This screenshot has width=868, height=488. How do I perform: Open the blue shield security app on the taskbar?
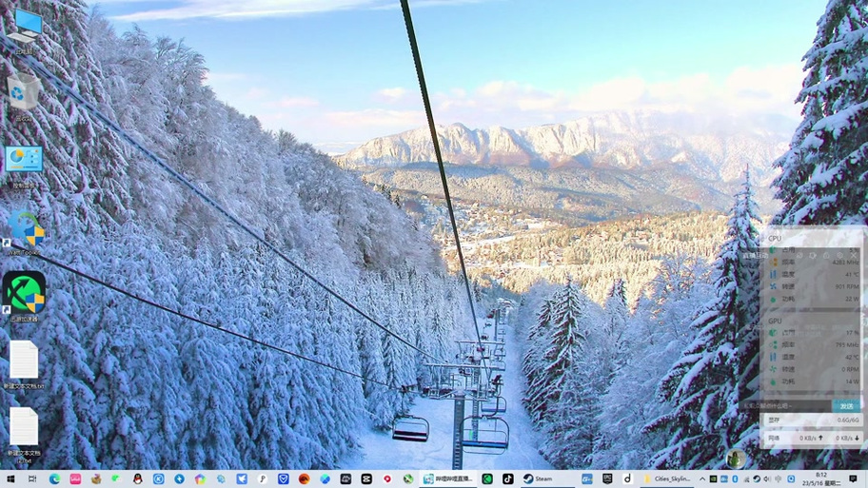coord(283,479)
